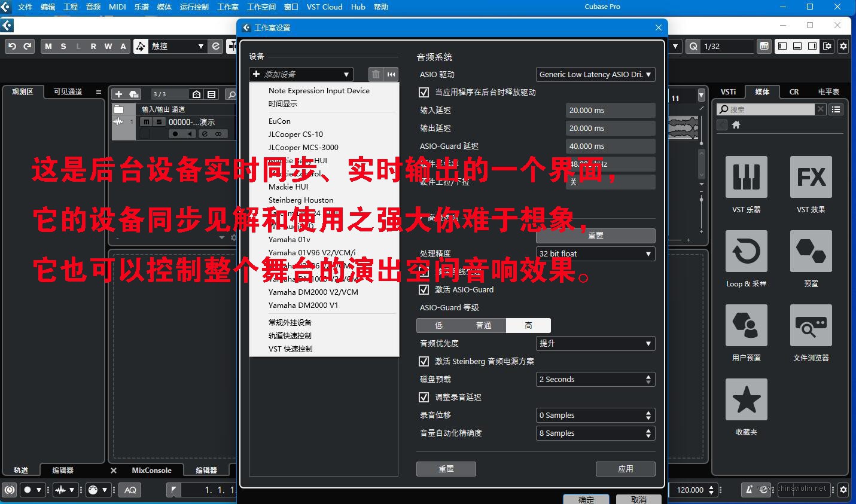856x504 pixels.
Task: Toggle the left zone visibility button
Action: [782, 46]
